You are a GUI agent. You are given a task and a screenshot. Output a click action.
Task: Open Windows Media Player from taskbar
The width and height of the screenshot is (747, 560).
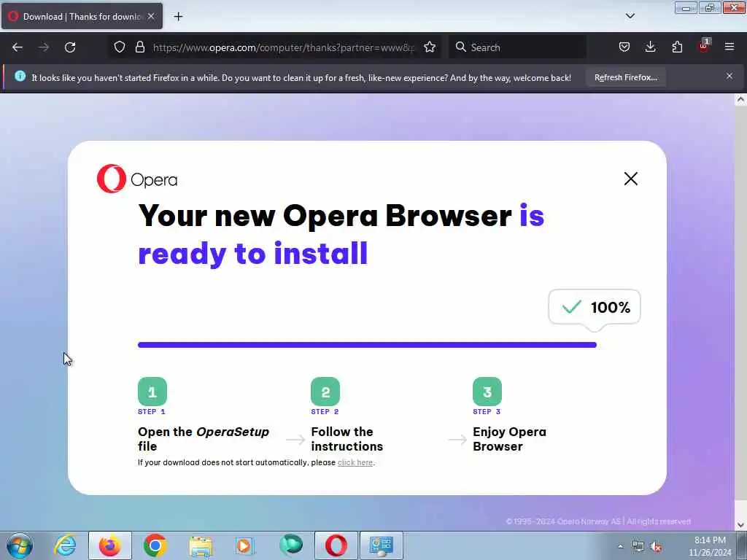245,545
